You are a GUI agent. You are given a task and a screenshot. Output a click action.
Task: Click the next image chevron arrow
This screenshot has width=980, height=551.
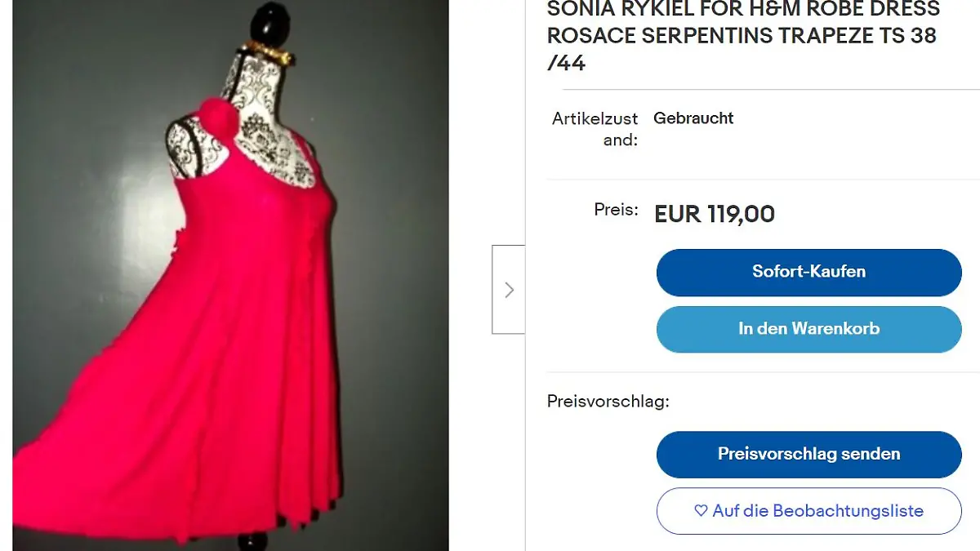[509, 290]
